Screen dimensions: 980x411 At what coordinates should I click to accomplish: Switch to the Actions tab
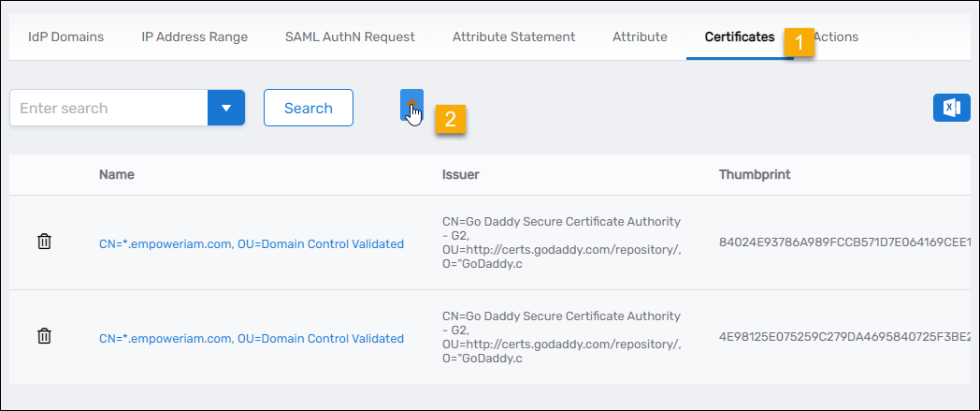point(837,37)
